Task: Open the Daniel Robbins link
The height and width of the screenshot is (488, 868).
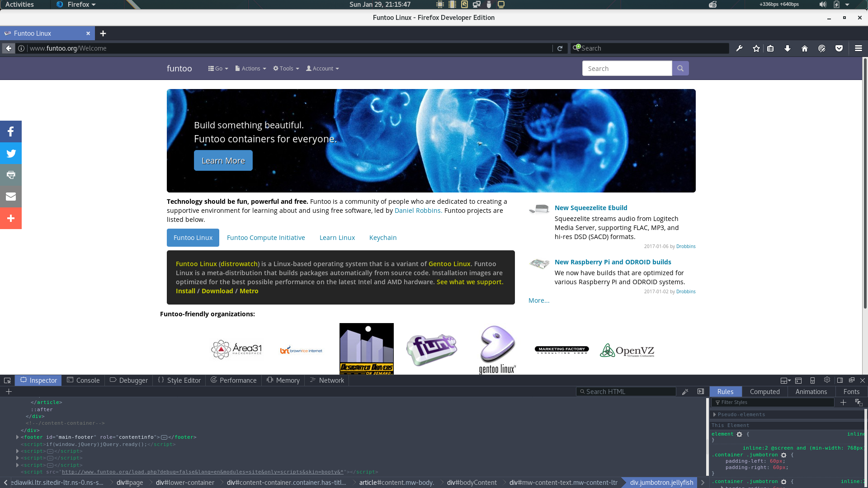Action: (x=418, y=211)
